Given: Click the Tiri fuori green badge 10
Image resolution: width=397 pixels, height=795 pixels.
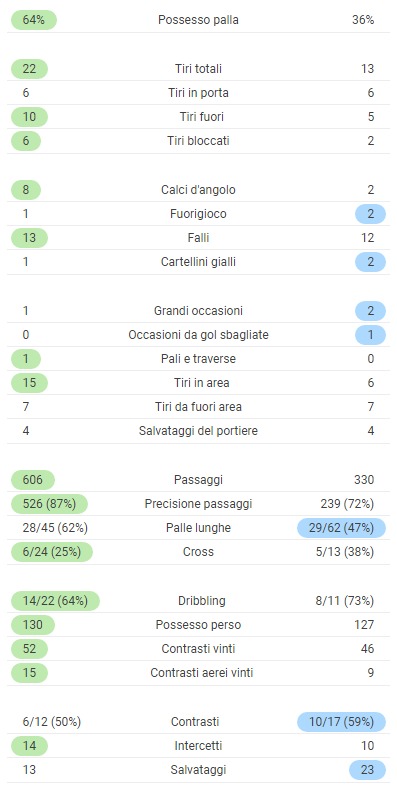Looking at the screenshot, I should click(29, 117).
